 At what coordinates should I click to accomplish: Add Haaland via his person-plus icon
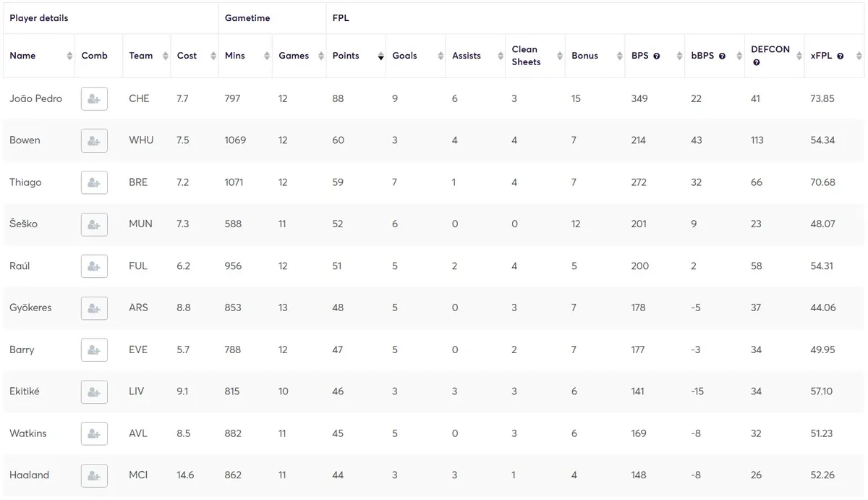(x=94, y=475)
